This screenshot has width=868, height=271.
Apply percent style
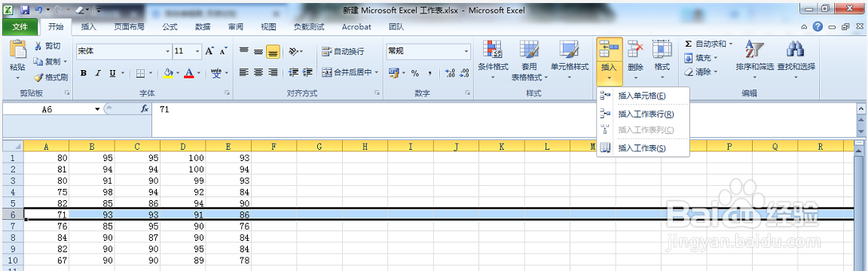click(x=415, y=73)
